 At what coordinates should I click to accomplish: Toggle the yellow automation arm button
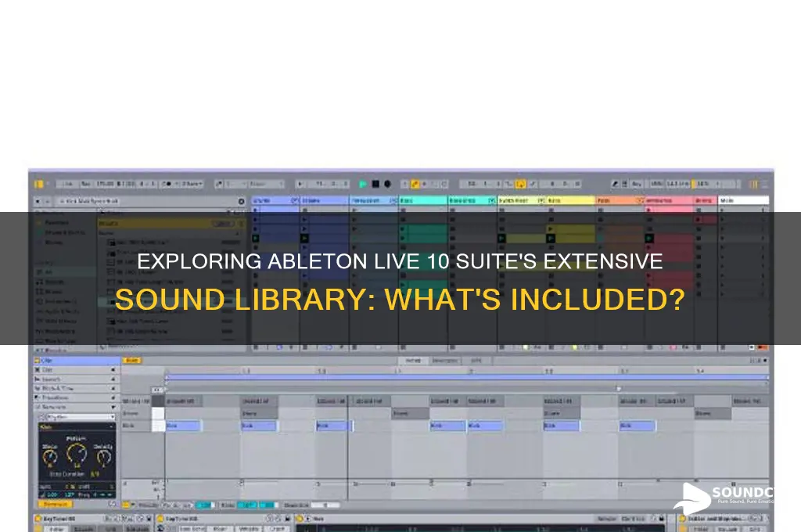(x=415, y=184)
